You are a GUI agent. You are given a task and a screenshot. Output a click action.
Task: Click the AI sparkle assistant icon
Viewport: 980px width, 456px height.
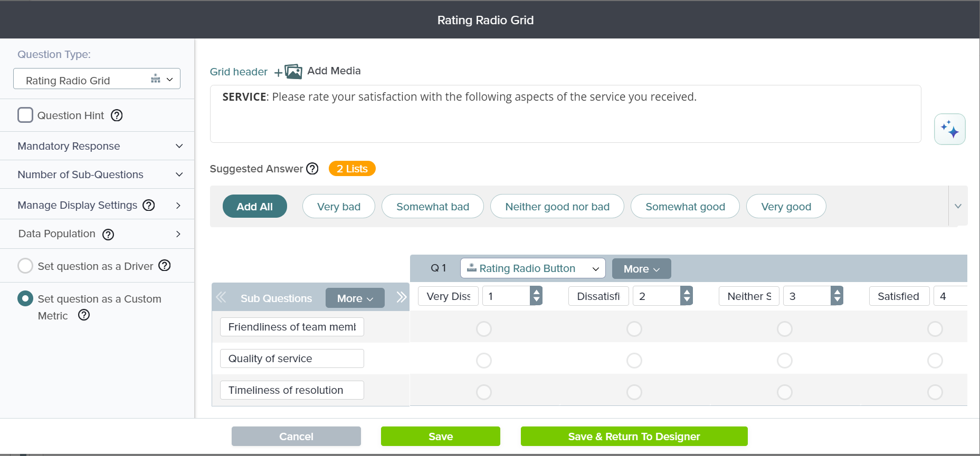[x=949, y=129]
